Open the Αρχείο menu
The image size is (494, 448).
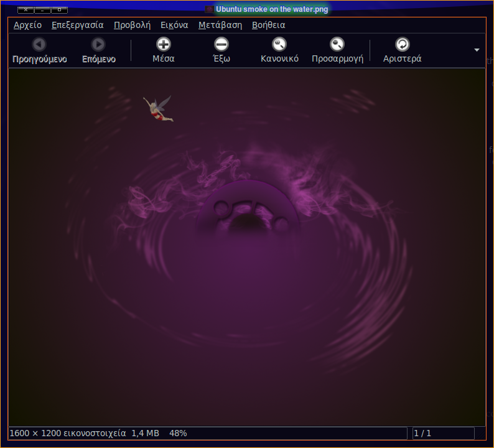click(x=28, y=26)
